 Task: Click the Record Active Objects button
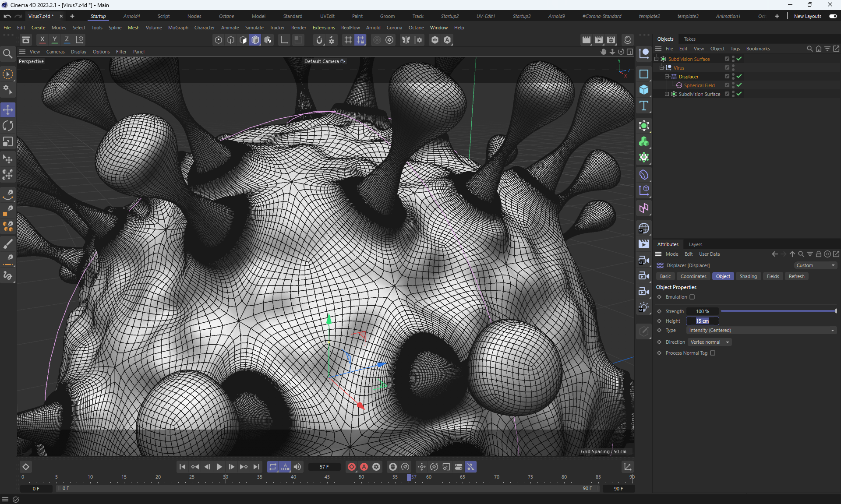pos(351,467)
